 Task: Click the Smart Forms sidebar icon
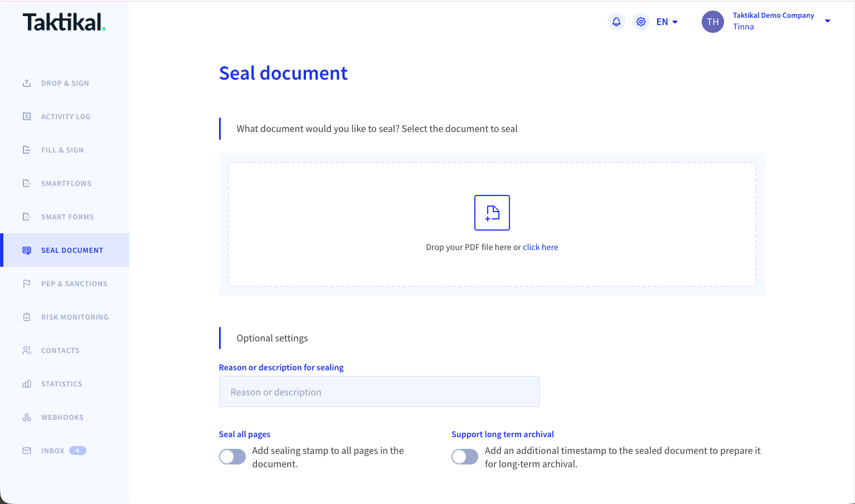click(x=27, y=217)
